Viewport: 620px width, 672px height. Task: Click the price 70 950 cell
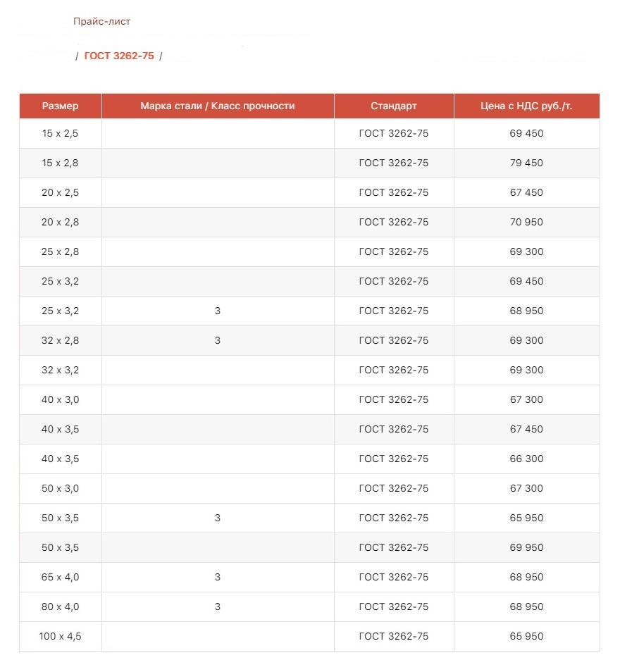[x=526, y=222]
